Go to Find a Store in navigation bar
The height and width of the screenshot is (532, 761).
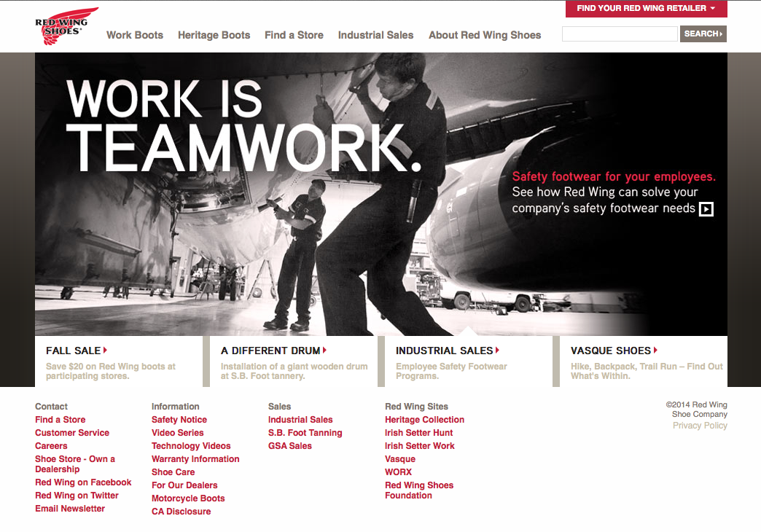point(294,35)
